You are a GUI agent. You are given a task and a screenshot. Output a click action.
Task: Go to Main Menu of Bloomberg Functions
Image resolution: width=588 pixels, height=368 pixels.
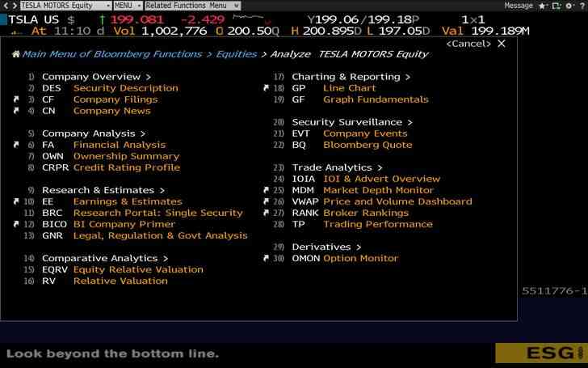[x=111, y=54]
